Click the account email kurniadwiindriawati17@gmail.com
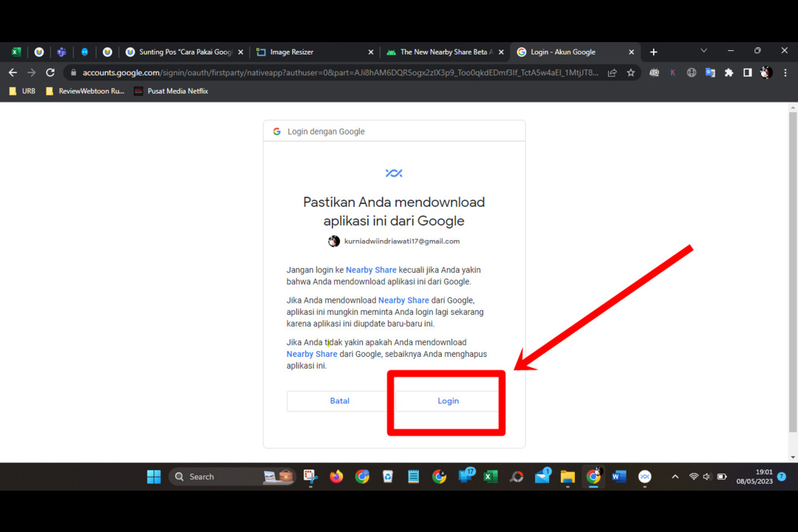Image resolution: width=798 pixels, height=532 pixels. pos(401,242)
